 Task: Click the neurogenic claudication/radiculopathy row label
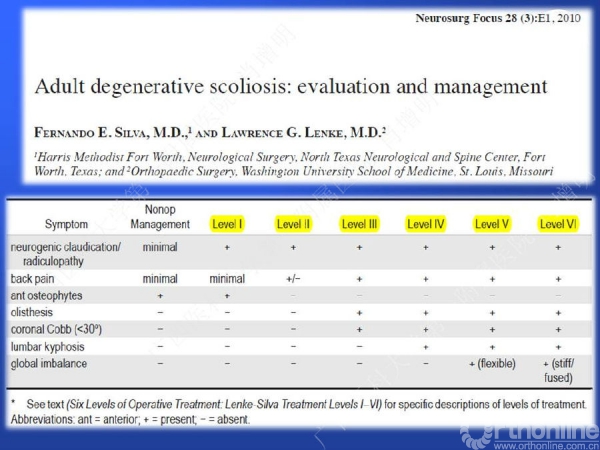[x=65, y=254]
